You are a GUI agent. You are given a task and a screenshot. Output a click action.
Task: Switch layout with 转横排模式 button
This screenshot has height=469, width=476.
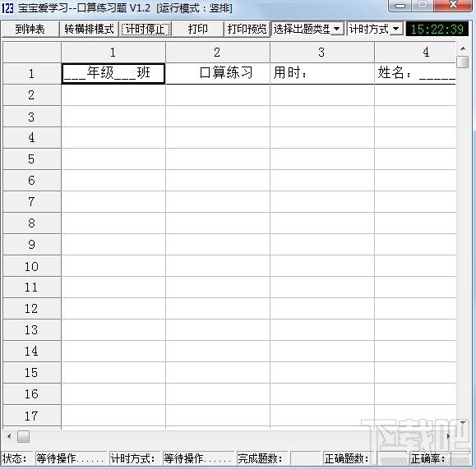click(x=89, y=29)
